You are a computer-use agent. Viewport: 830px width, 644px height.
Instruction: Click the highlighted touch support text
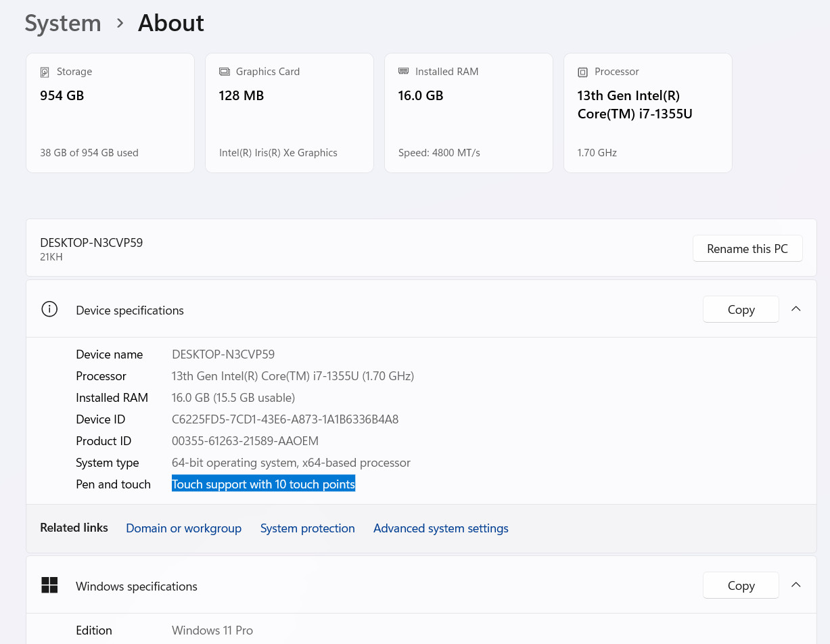coord(263,484)
